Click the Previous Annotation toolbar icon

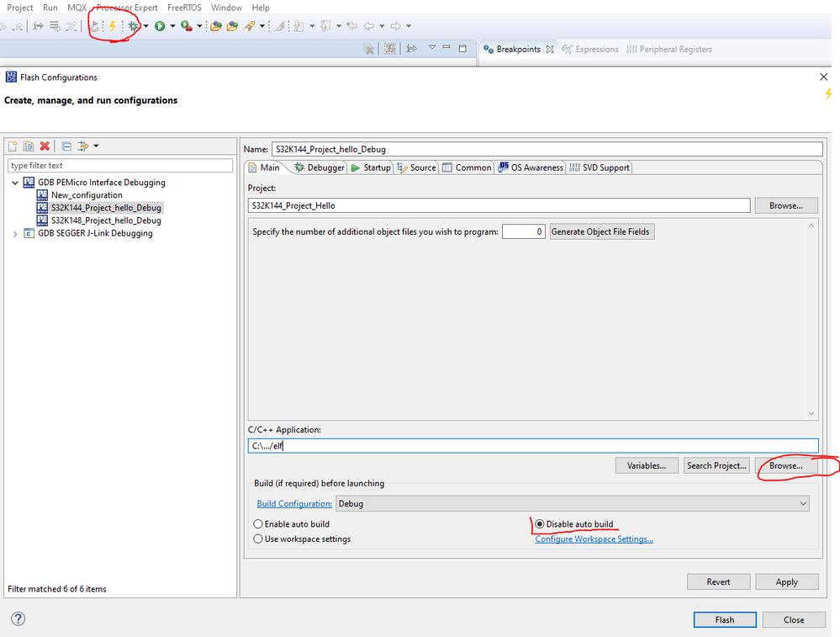coord(325,26)
